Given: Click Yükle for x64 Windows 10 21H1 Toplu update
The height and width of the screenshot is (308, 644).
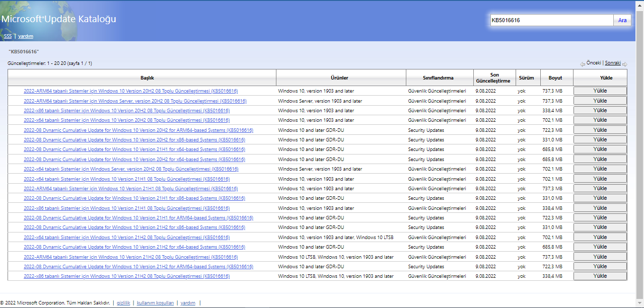Looking at the screenshot, I should point(600,179).
